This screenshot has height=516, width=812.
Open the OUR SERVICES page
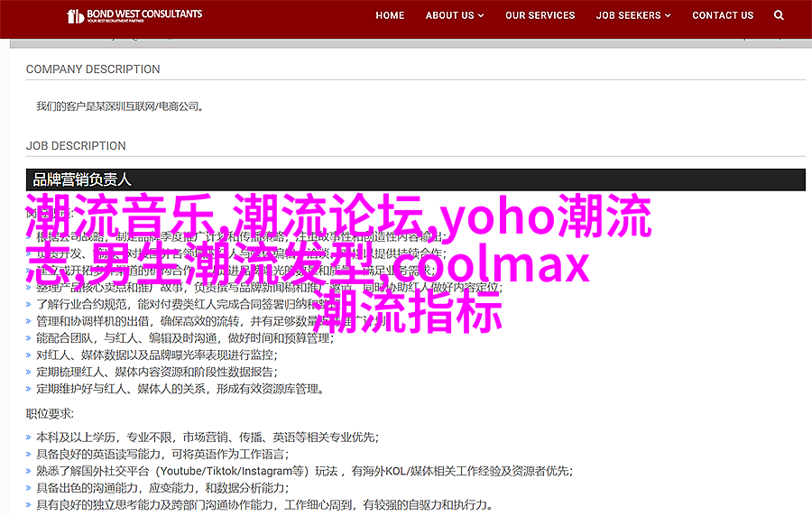coord(540,15)
